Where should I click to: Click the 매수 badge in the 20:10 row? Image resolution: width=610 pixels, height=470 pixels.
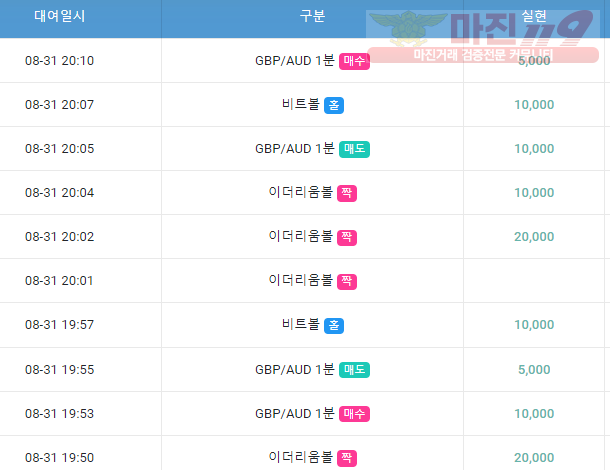point(354,61)
